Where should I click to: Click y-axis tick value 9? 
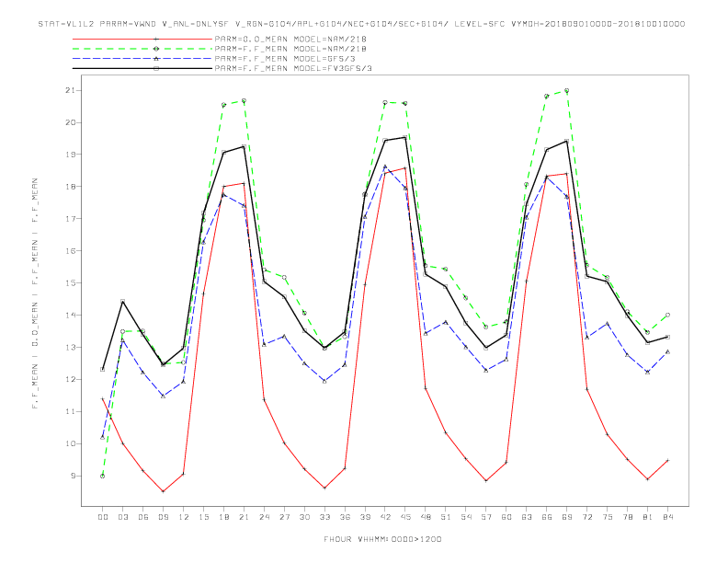[x=73, y=476]
